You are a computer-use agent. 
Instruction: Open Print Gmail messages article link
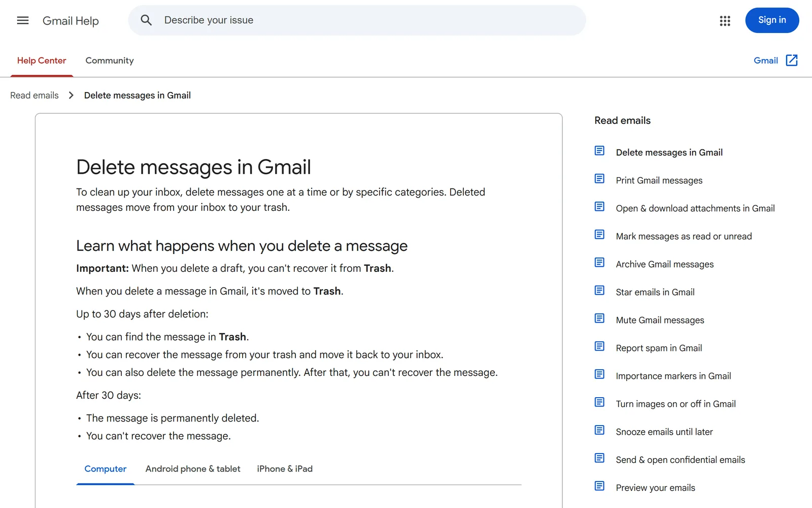coord(659,180)
